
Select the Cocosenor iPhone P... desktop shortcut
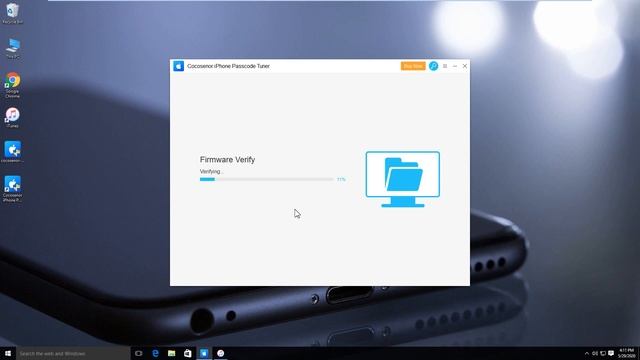pyautogui.click(x=13, y=189)
